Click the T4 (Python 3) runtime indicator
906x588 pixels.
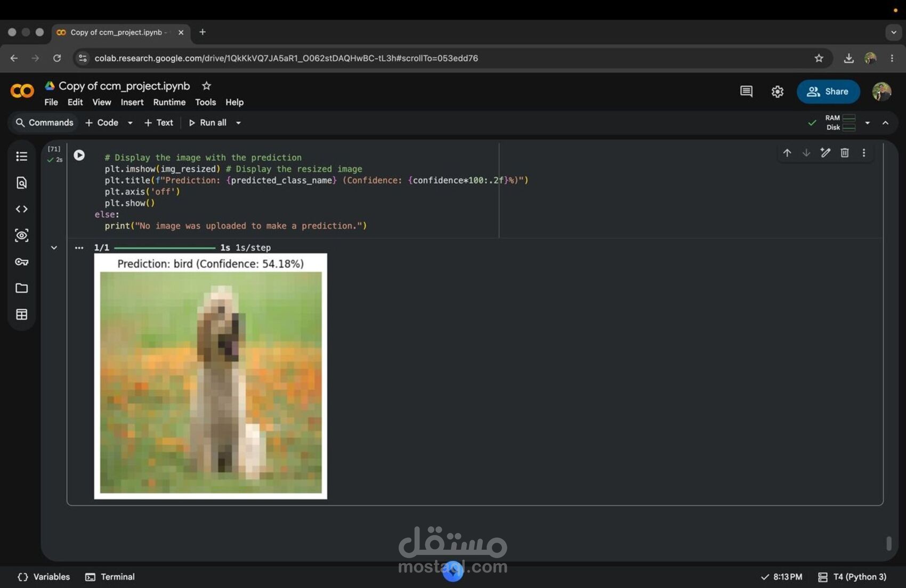click(852, 577)
